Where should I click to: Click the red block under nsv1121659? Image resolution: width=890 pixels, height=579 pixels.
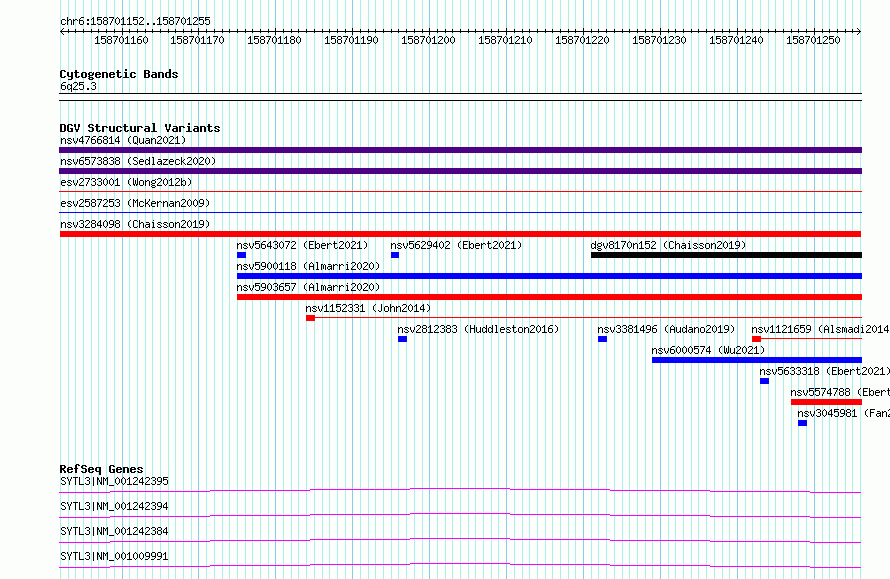point(756,339)
